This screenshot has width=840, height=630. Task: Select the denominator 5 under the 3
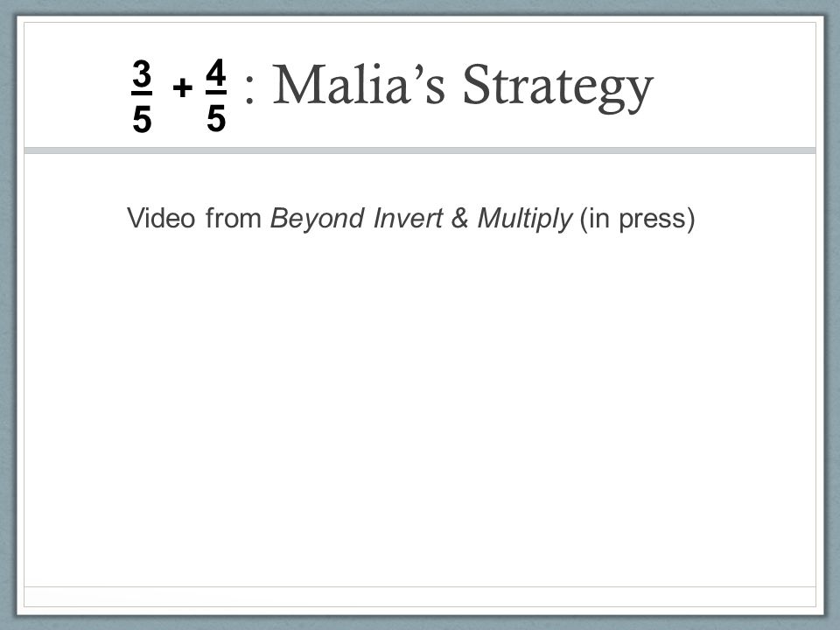click(142, 119)
